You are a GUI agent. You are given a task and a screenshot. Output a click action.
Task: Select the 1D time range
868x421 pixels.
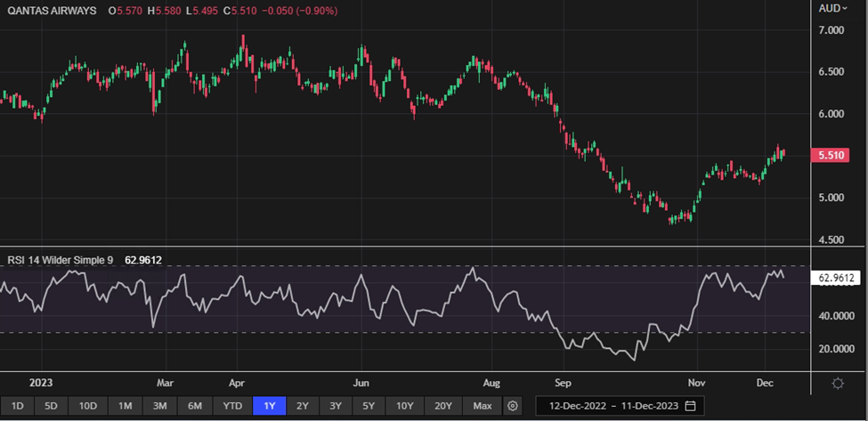tap(17, 406)
